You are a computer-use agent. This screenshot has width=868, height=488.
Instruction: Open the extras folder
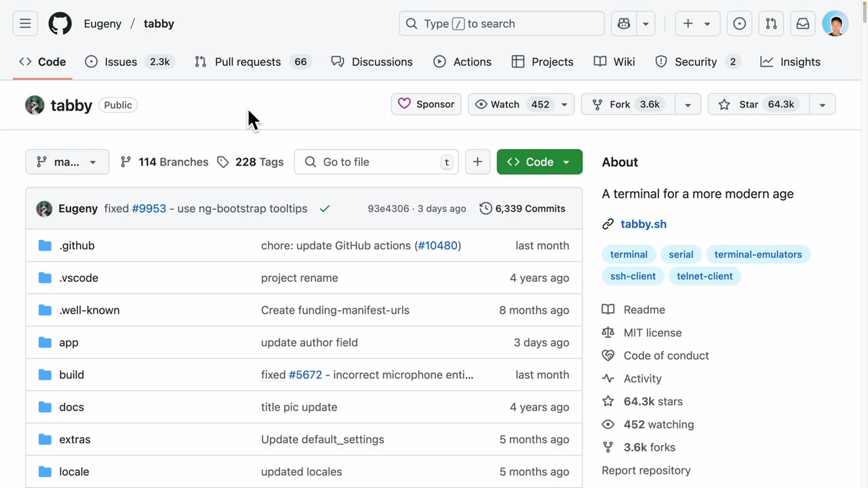click(x=75, y=439)
